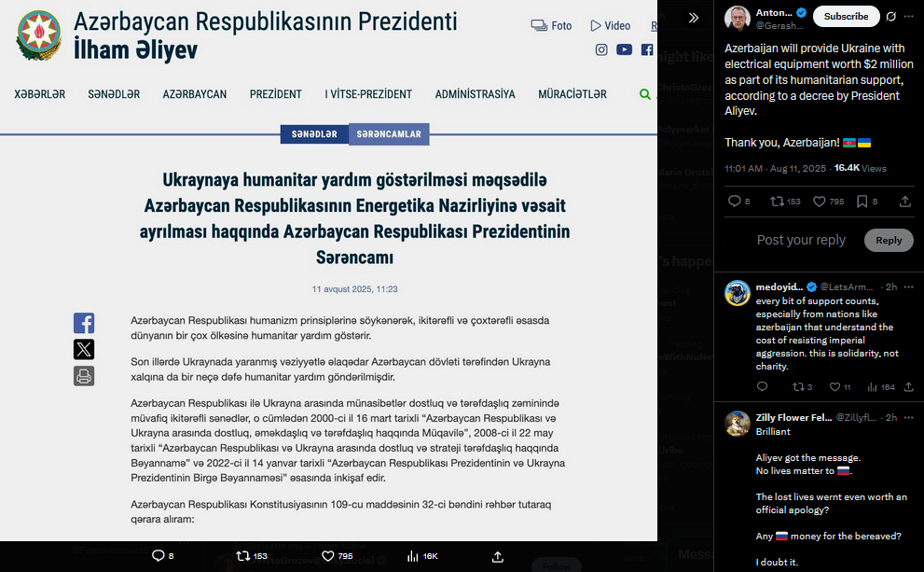Viewport: 924px width, 572px height.
Task: Subscribe to Anton's account
Action: click(847, 17)
